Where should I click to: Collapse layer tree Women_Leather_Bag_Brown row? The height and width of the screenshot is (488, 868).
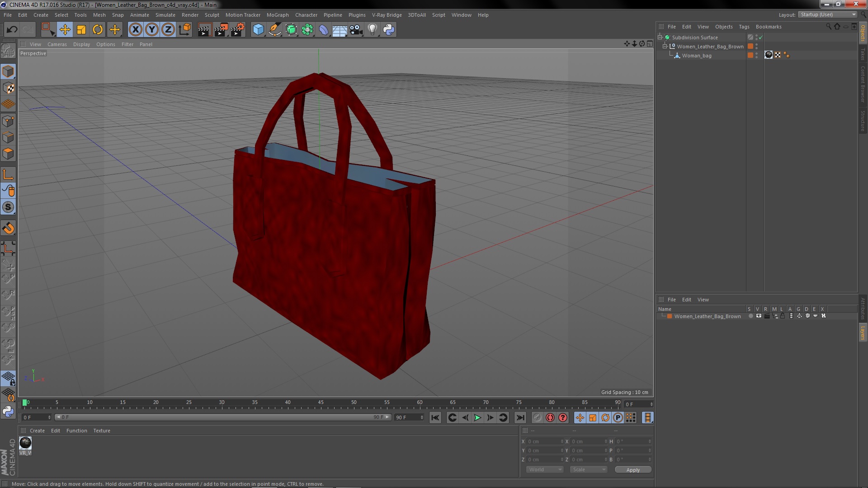point(663,316)
